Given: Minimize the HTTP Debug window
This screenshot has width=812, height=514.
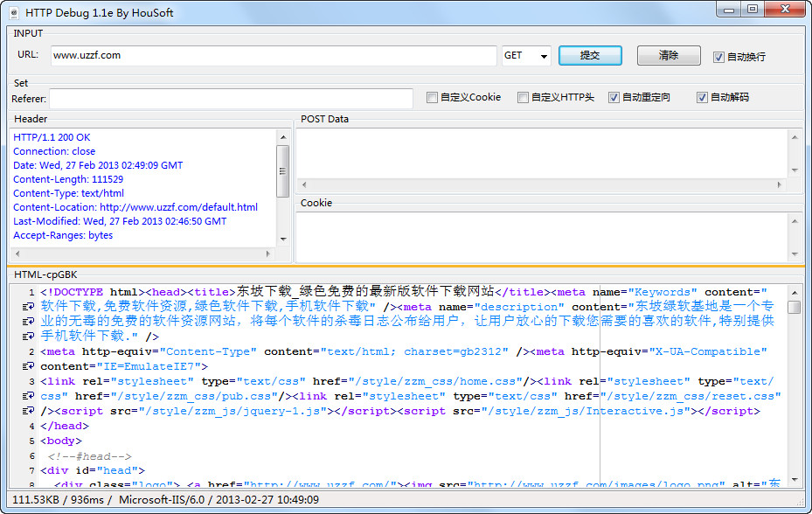Looking at the screenshot, I should click(x=729, y=10).
